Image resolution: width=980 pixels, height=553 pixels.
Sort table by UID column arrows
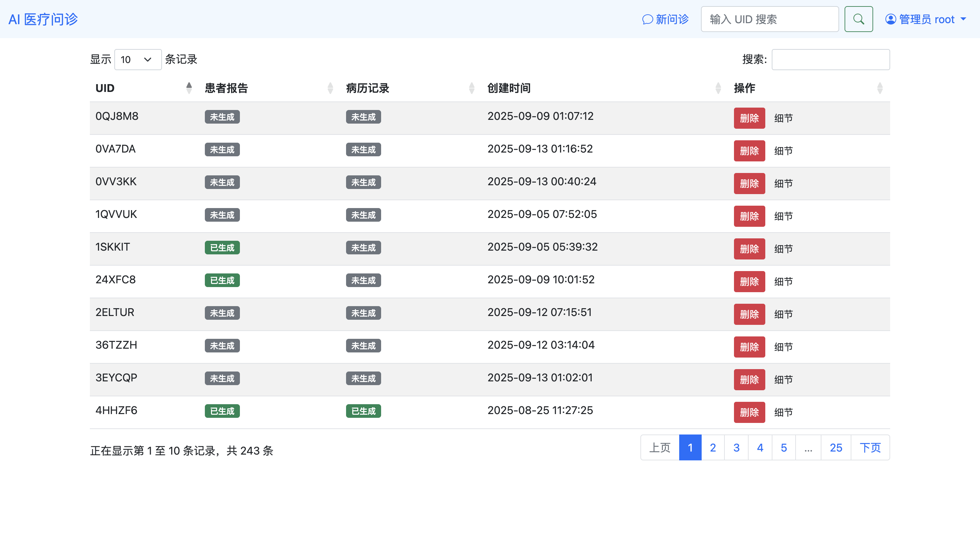coord(189,88)
